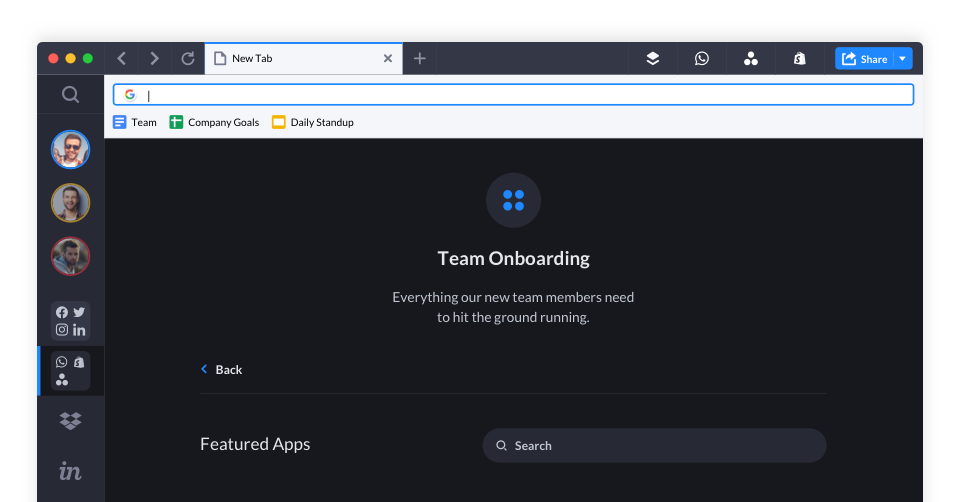Open the social apps group with Facebook and Twitter
This screenshot has height=502, width=960.
[70, 321]
